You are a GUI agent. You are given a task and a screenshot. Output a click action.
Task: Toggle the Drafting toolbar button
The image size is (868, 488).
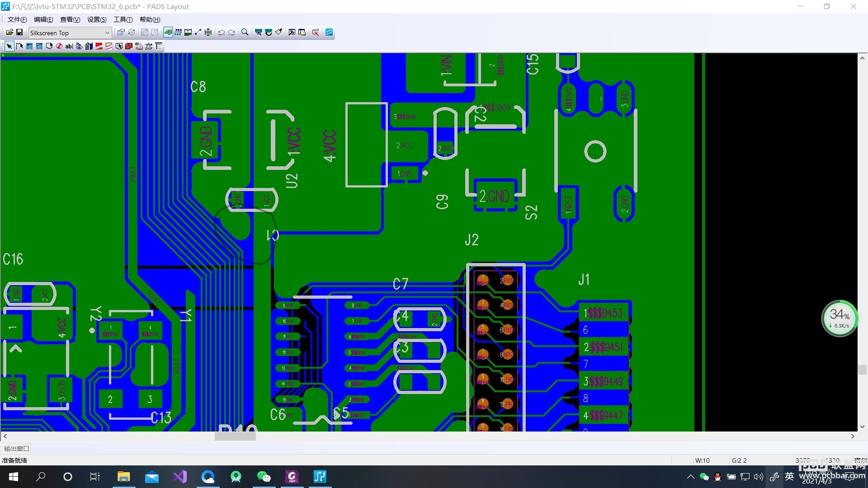pyautogui.click(x=168, y=33)
